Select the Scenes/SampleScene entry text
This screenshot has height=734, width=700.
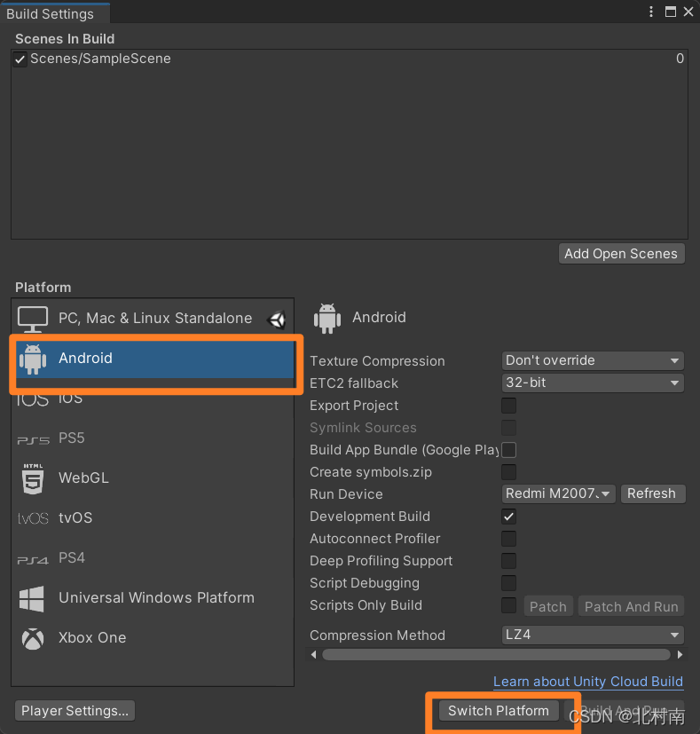[x=100, y=59]
